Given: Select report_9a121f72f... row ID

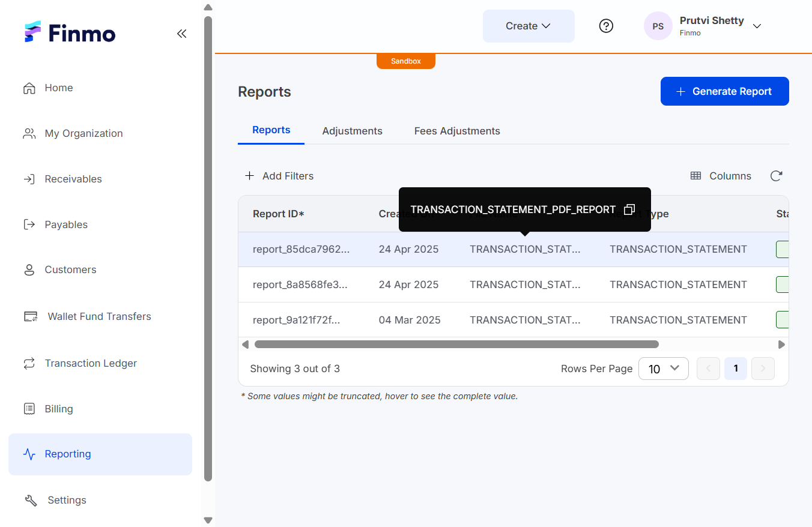Looking at the screenshot, I should click(297, 320).
